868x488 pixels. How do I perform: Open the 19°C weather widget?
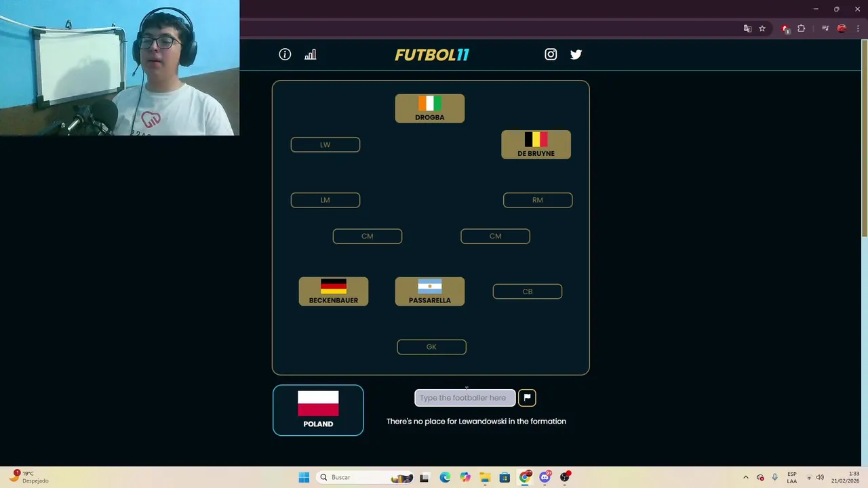(28, 477)
